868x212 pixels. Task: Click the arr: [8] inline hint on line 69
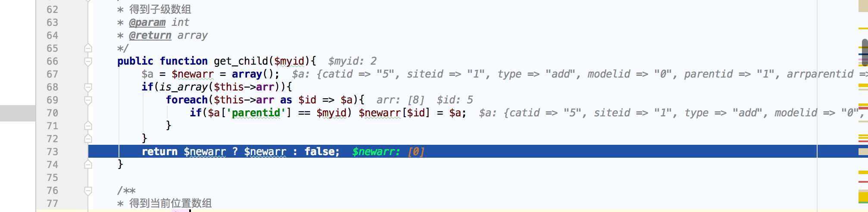click(400, 100)
